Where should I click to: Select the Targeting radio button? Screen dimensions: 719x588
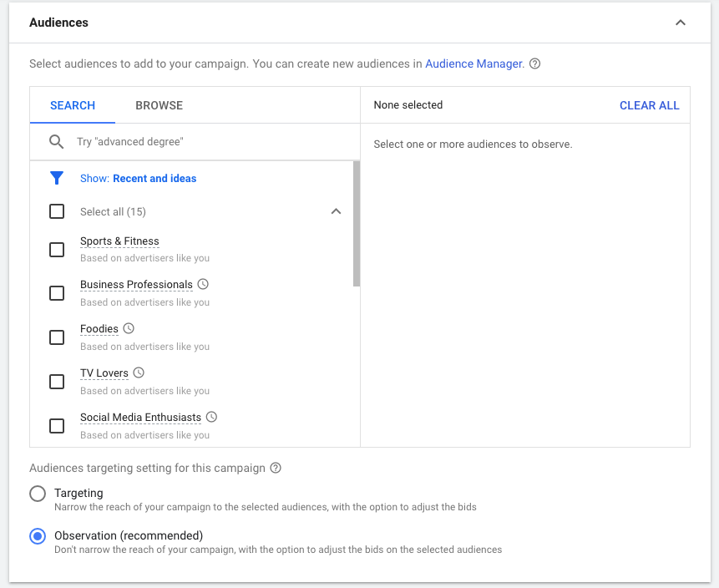[38, 494]
